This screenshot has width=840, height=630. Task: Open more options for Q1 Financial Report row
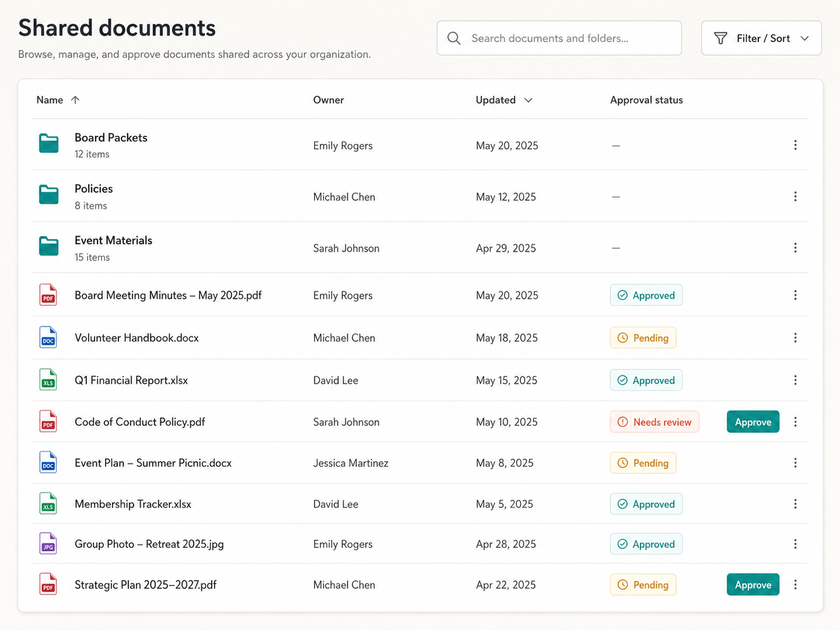(795, 380)
